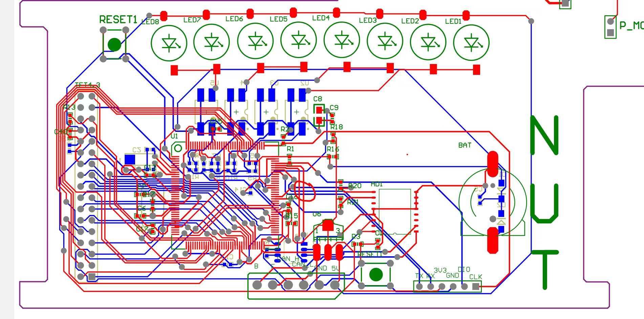Click the DIO pin label
This screenshot has width=644, height=319.
pyautogui.click(x=464, y=269)
